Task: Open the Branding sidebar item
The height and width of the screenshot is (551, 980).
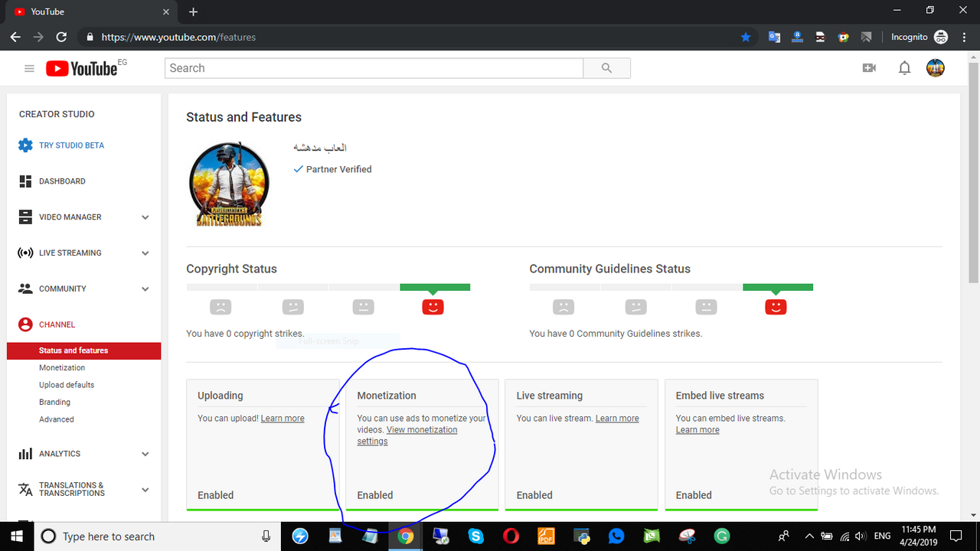Action: 54,403
